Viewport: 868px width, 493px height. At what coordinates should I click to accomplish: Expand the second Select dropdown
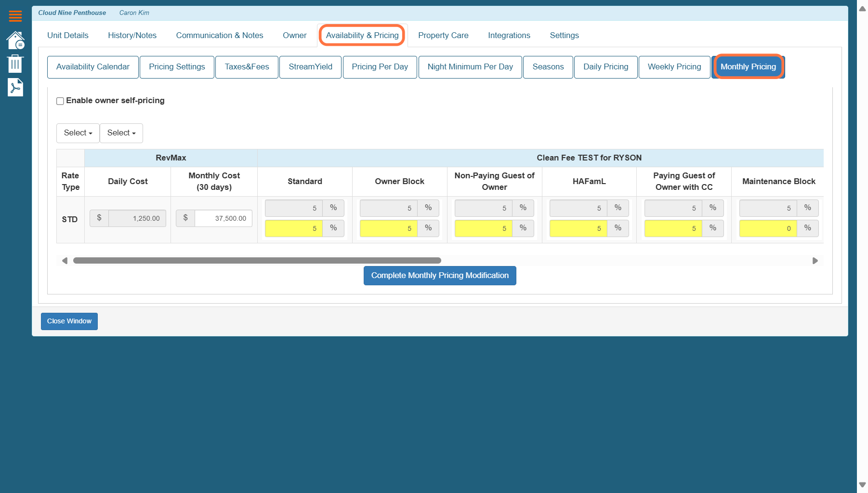[121, 133]
